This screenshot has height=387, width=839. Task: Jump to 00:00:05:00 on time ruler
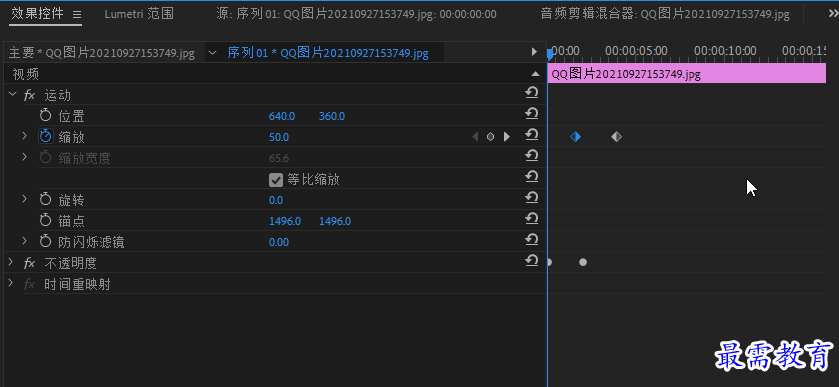(636, 51)
